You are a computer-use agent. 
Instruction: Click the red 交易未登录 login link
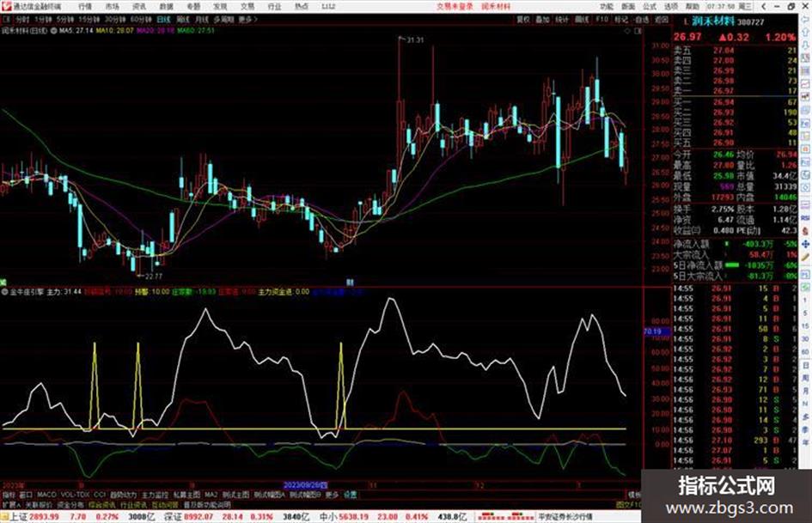(x=455, y=6)
